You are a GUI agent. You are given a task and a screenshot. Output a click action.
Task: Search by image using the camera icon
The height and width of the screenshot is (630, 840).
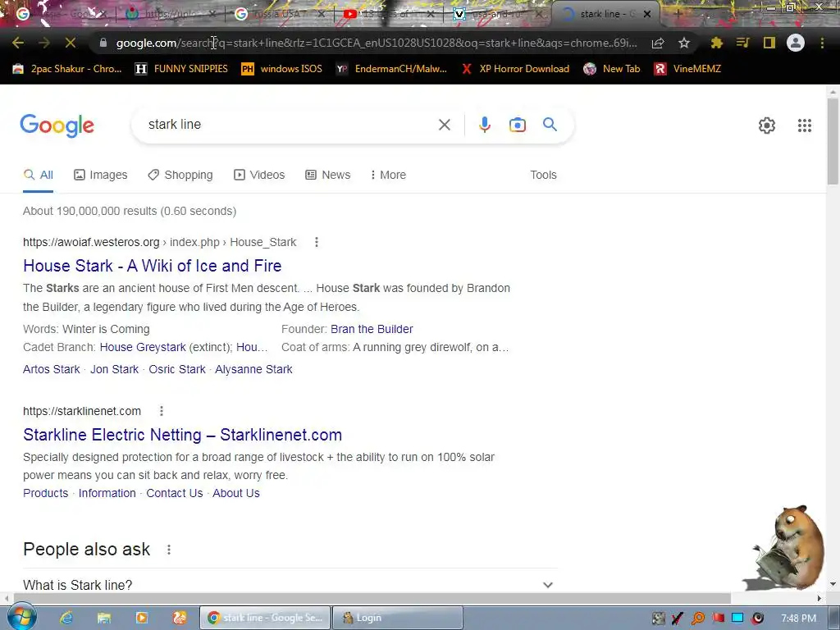(518, 125)
